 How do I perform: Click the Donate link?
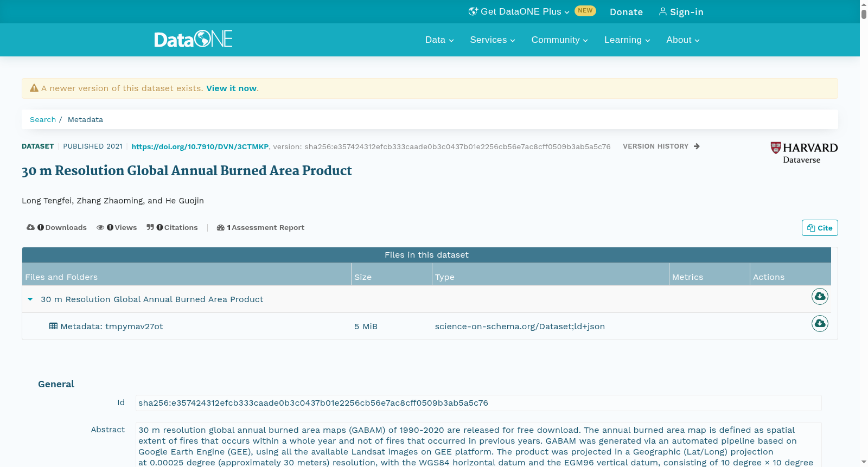pos(626,12)
